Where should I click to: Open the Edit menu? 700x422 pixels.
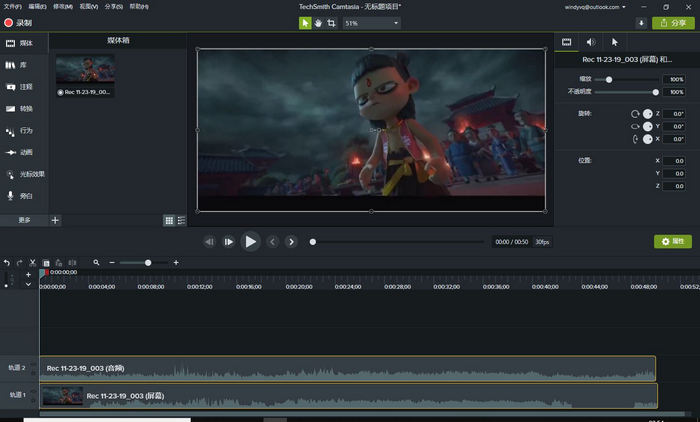(x=37, y=7)
